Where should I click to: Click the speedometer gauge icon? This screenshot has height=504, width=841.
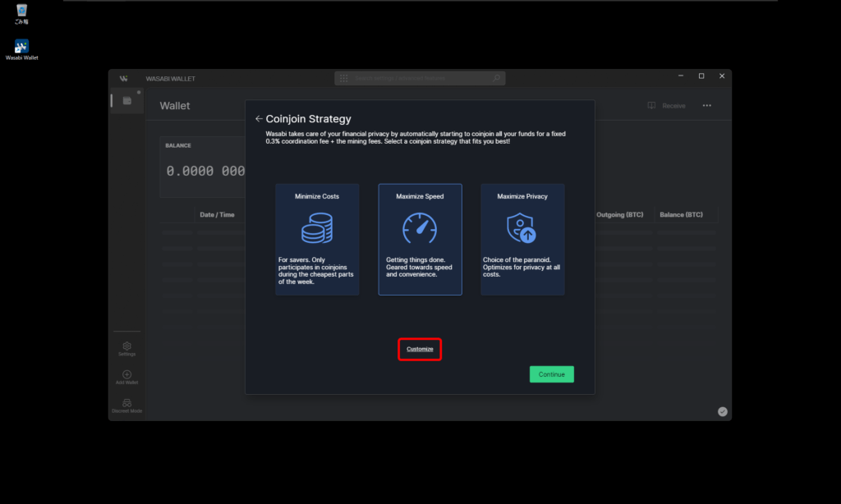point(420,228)
